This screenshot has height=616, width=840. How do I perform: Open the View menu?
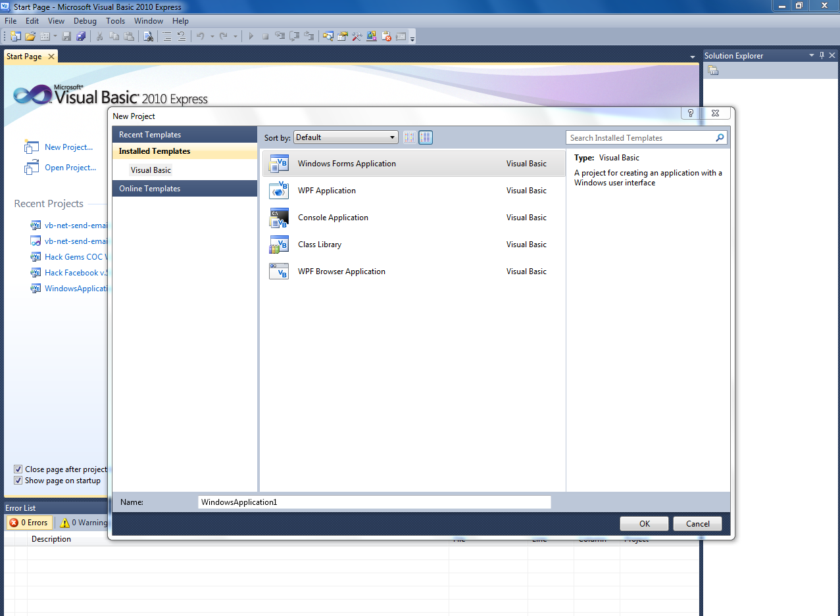pyautogui.click(x=56, y=21)
